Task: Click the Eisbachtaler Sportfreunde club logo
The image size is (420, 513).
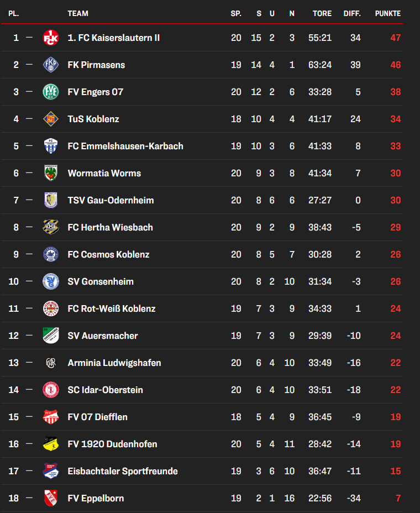Action: coord(51,471)
